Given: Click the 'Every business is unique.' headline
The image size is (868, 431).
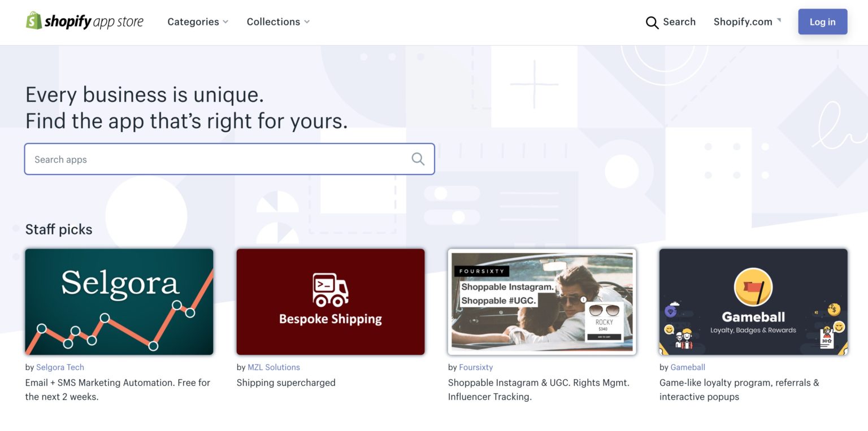Looking at the screenshot, I should [x=145, y=94].
